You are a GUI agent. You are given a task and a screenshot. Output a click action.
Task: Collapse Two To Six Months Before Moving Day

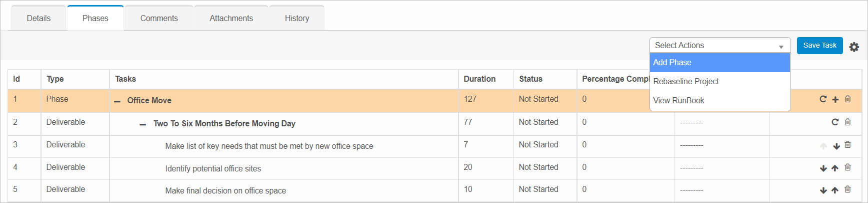[x=143, y=124]
